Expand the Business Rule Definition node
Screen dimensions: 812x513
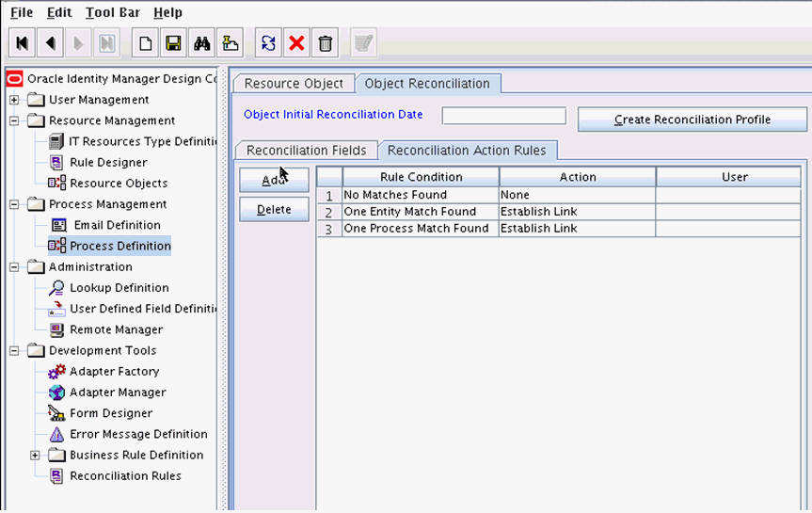pyautogui.click(x=35, y=456)
